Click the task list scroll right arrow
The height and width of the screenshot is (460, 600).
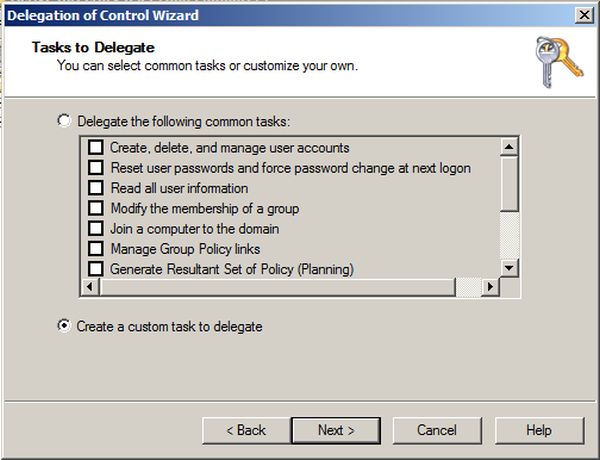click(490, 287)
